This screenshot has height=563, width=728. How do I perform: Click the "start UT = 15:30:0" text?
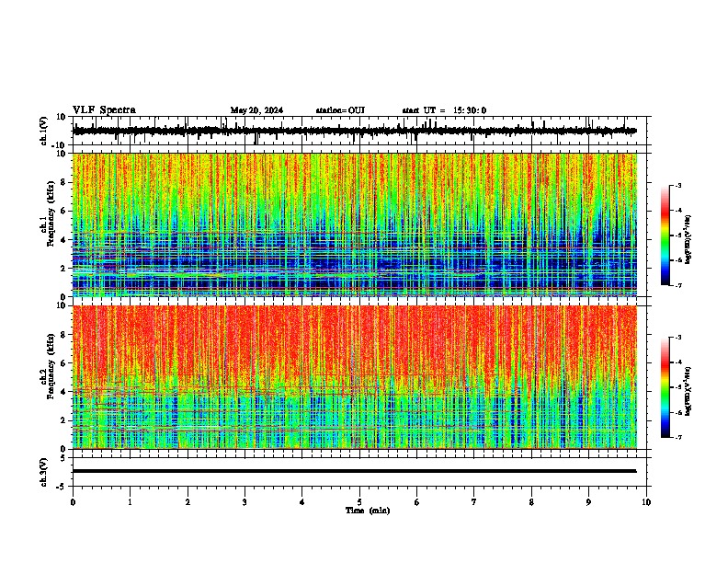pyautogui.click(x=444, y=110)
